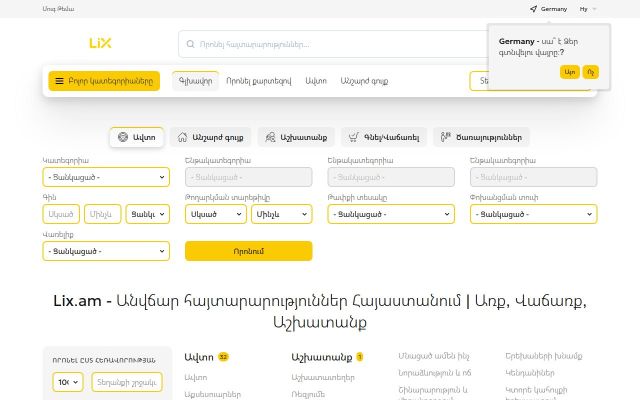
Task: Click the house icon on Անշարժ գույք tab
Action: [182, 137]
